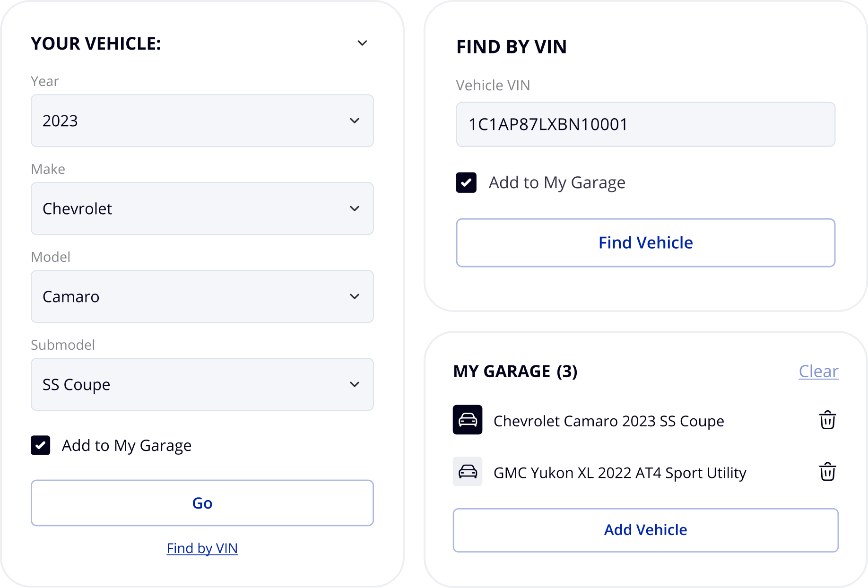Open the Year dropdown showing 2023
This screenshot has height=588, width=868.
point(202,121)
